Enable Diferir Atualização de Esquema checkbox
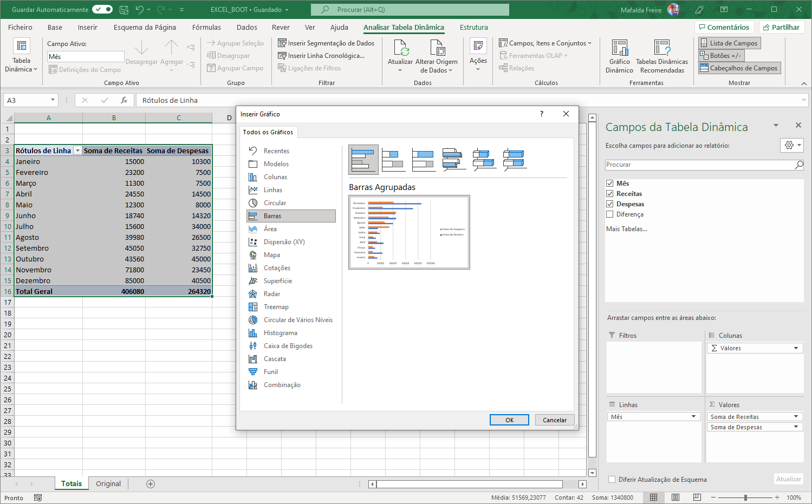Image resolution: width=812 pixels, height=504 pixels. pos(612,480)
